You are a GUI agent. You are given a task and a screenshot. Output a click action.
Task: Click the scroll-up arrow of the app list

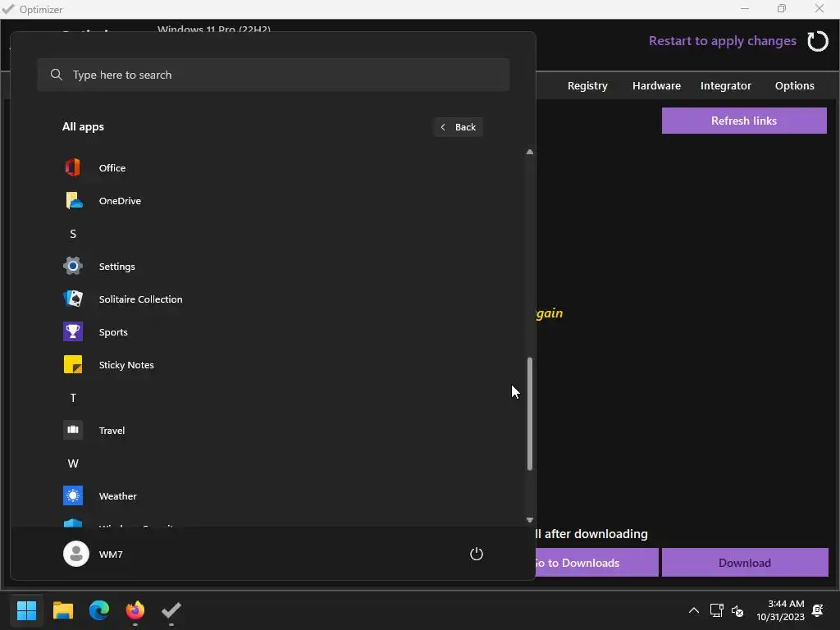[x=529, y=152]
